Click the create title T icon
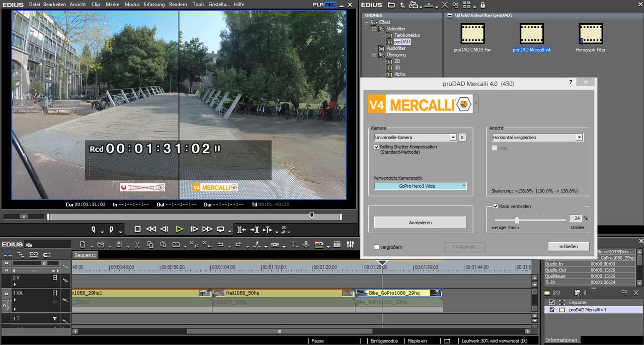 coord(294,245)
